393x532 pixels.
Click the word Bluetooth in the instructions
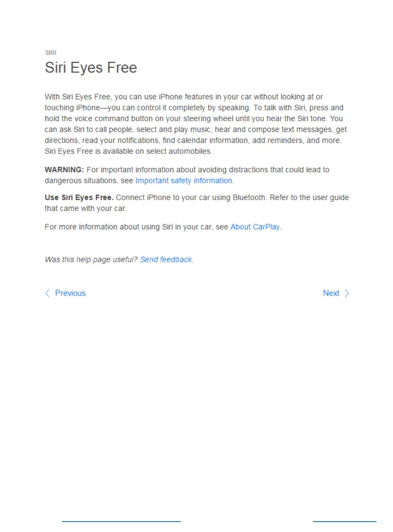(249, 197)
